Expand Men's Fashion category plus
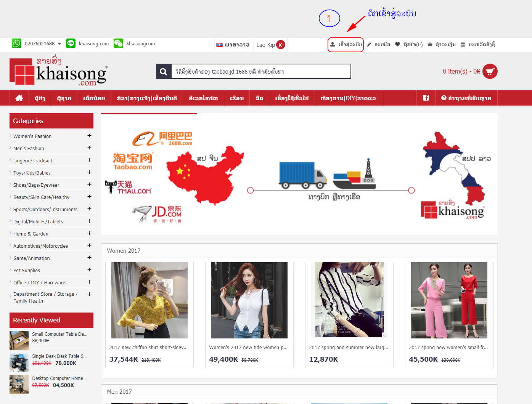The width and height of the screenshot is (532, 404). coord(89,148)
